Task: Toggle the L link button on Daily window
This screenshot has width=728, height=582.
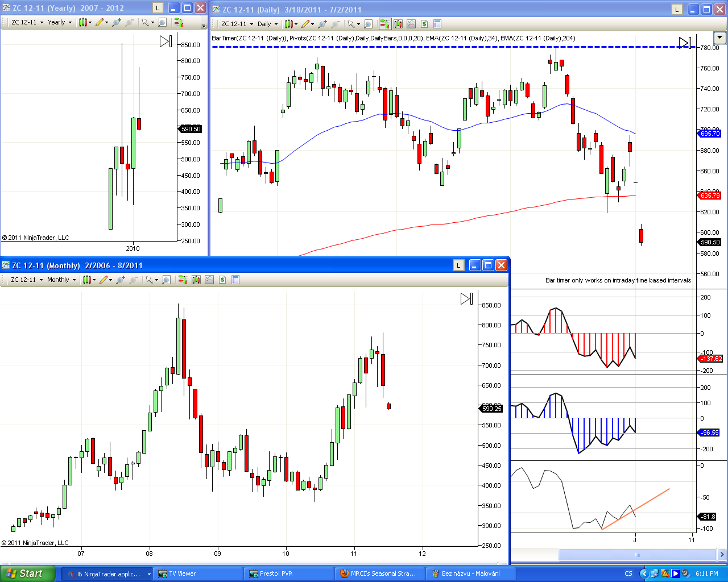Action: pyautogui.click(x=677, y=9)
